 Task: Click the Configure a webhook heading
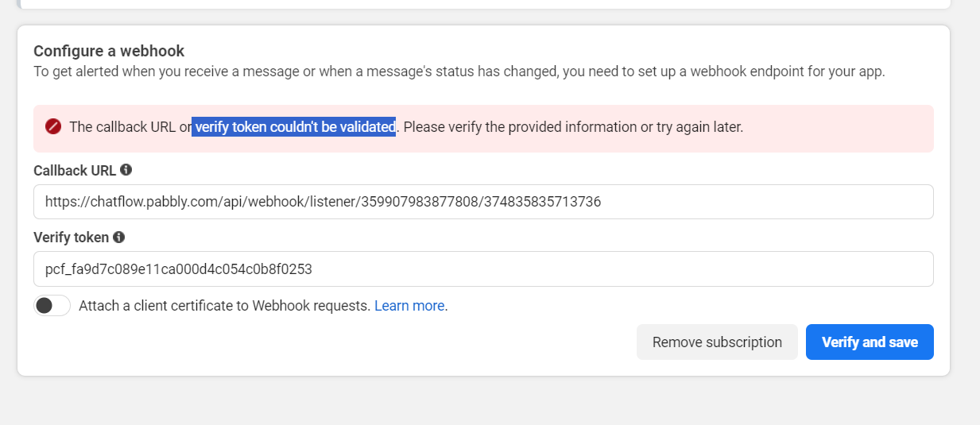[x=109, y=51]
